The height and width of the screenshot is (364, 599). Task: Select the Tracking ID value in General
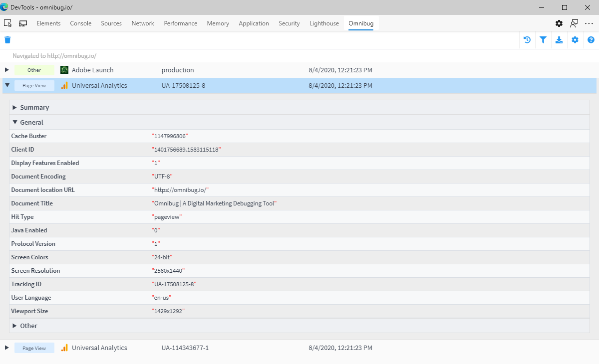pyautogui.click(x=174, y=284)
